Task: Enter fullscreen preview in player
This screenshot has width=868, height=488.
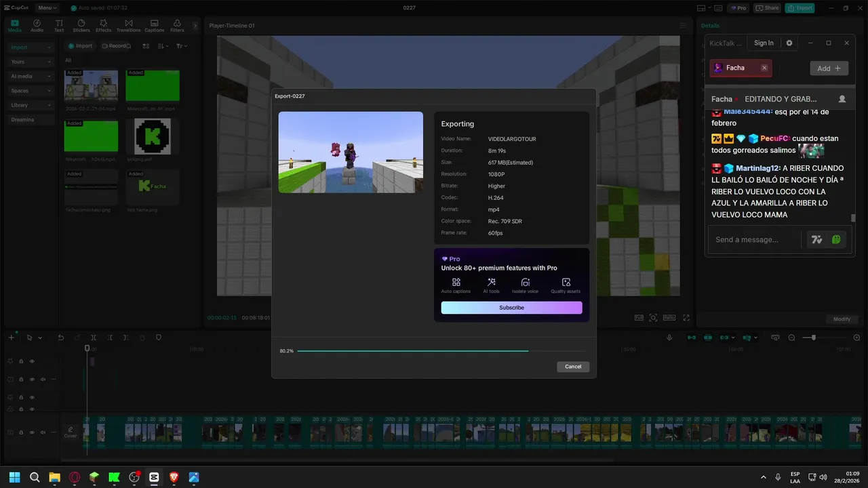Action: point(686,317)
